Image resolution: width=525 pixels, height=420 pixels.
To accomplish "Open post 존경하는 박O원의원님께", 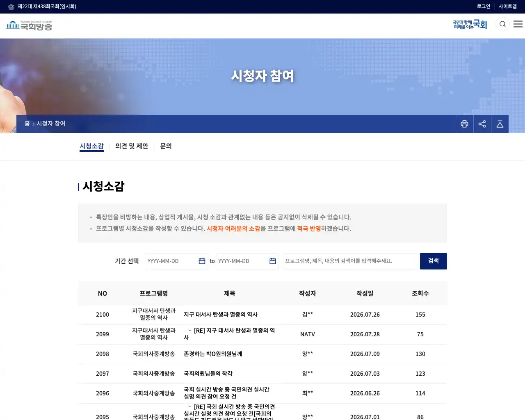I will tap(213, 354).
